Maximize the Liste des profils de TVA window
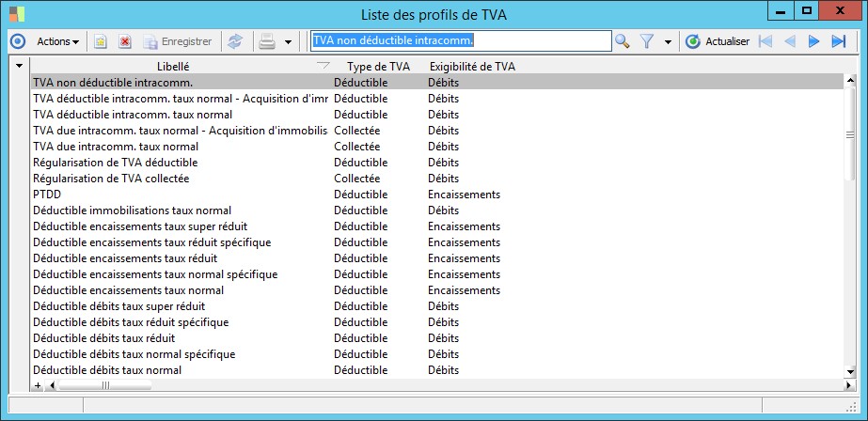Image resolution: width=868 pixels, height=421 pixels. pyautogui.click(x=807, y=10)
